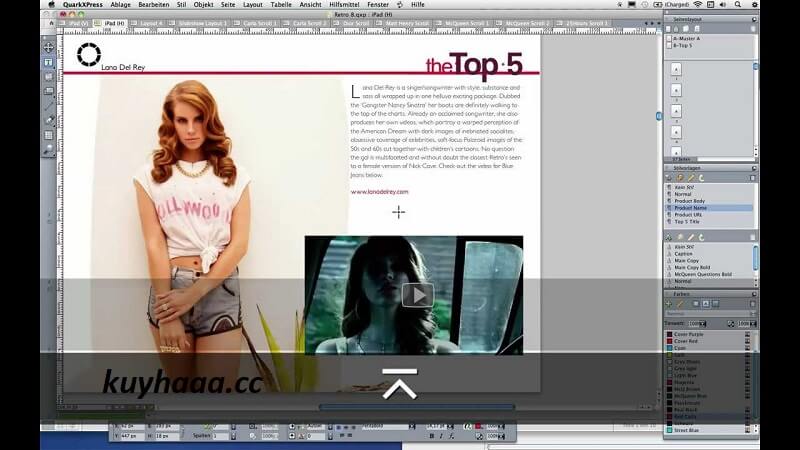This screenshot has width=800, height=450.
Task: Select the Text Content tool
Action: point(48,62)
